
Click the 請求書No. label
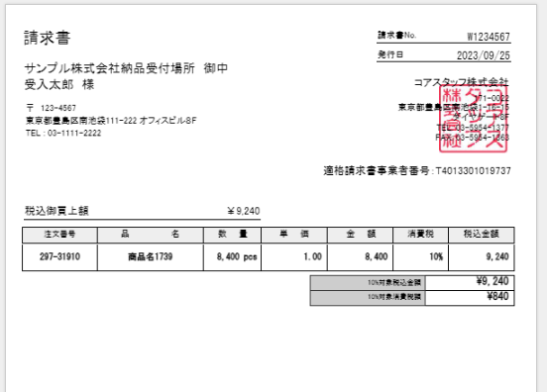[397, 36]
